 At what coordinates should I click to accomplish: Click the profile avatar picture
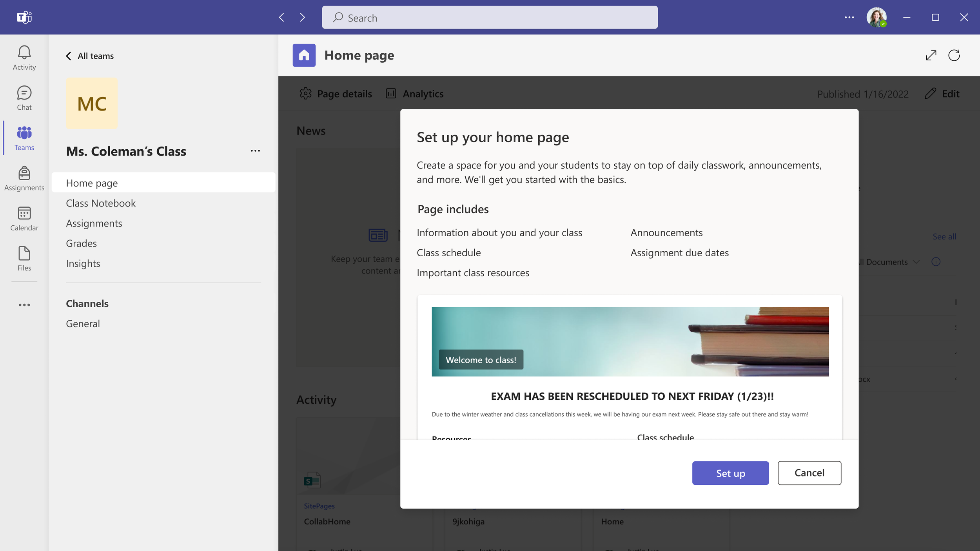click(x=876, y=17)
